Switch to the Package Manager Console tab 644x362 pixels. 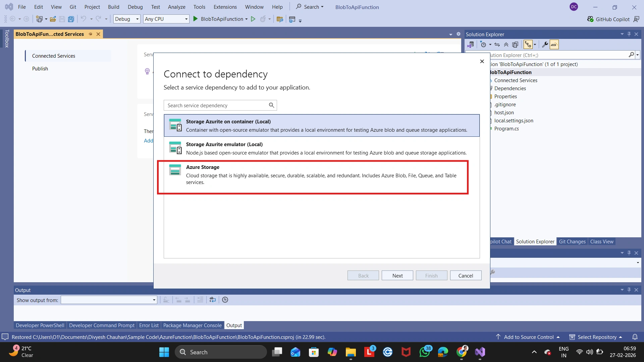coord(193,325)
